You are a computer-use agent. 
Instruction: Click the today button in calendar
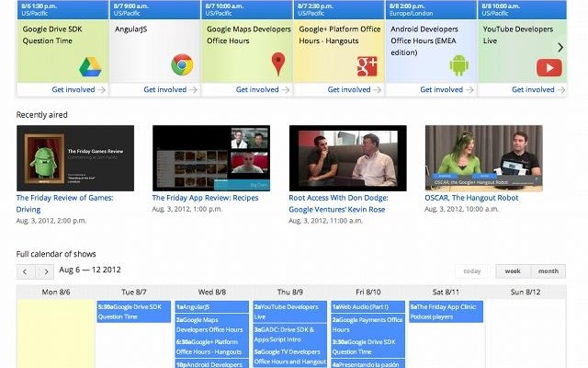pyautogui.click(x=471, y=271)
